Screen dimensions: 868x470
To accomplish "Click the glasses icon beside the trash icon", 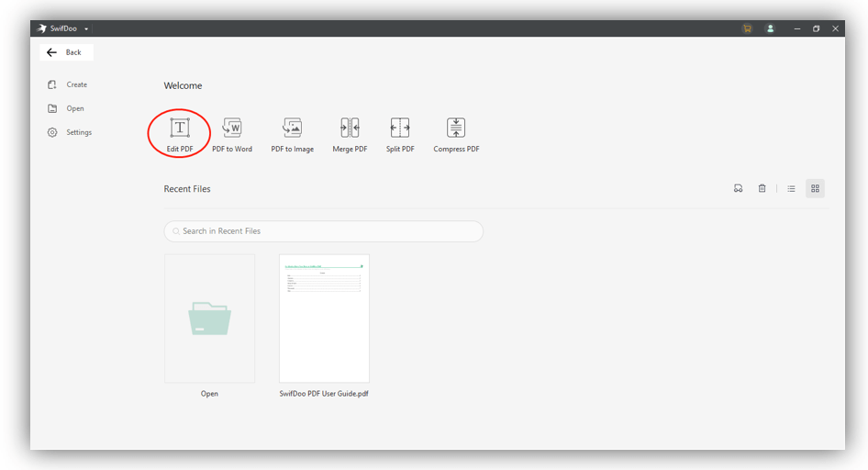I will click(x=738, y=189).
